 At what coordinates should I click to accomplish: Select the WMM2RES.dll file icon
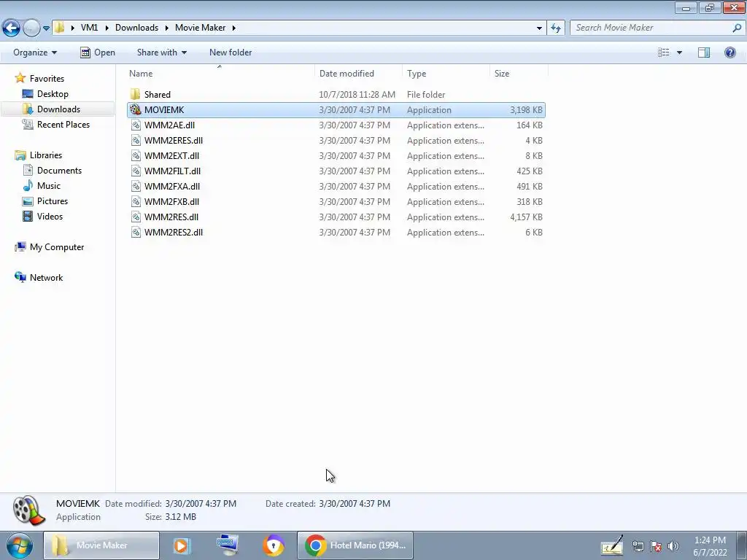136,217
